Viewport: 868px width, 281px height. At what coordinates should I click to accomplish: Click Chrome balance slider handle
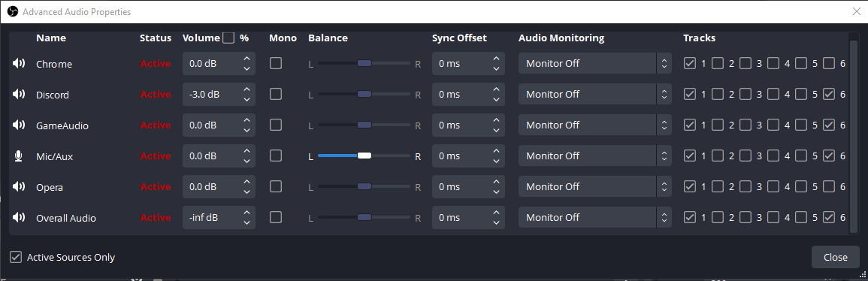coord(364,63)
